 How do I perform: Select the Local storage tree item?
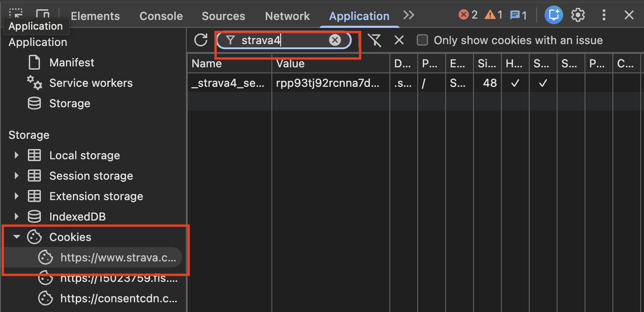(85, 156)
